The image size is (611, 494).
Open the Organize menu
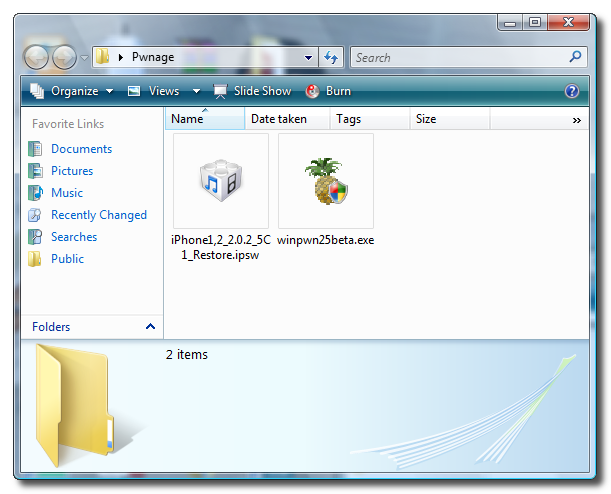(x=72, y=91)
